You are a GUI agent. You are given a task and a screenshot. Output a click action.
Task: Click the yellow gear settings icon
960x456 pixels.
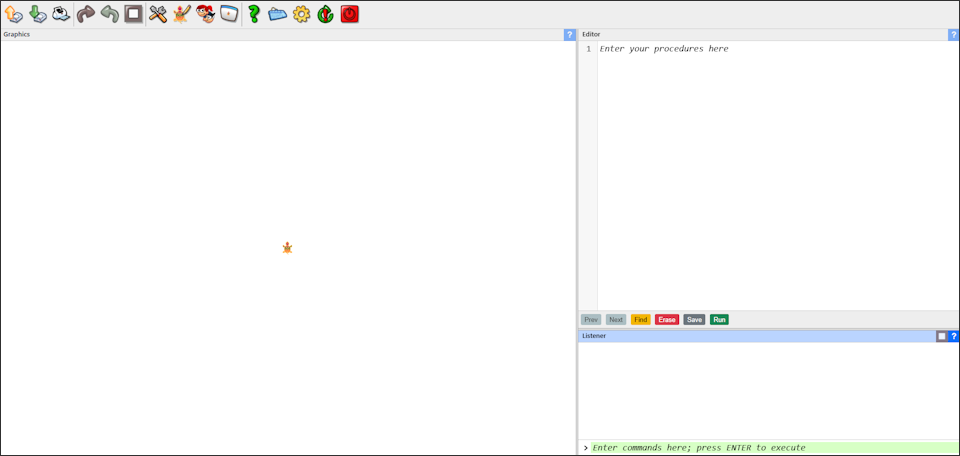click(x=301, y=14)
